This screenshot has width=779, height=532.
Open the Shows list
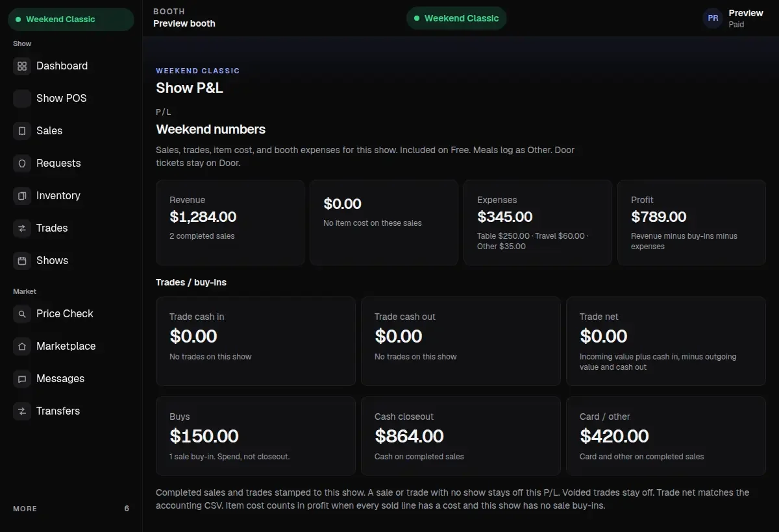[x=71, y=261]
